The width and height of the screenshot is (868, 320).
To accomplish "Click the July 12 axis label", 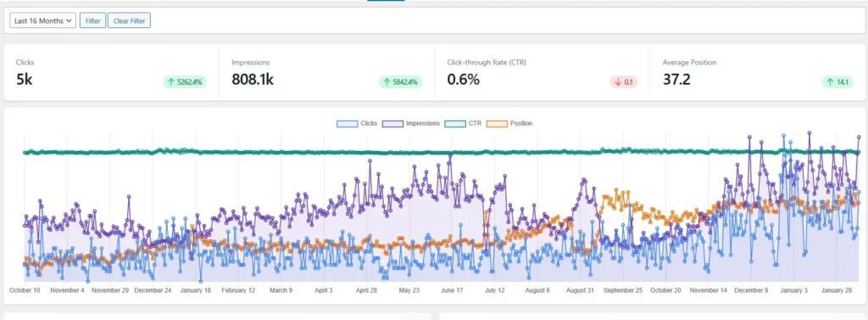I will tap(494, 290).
